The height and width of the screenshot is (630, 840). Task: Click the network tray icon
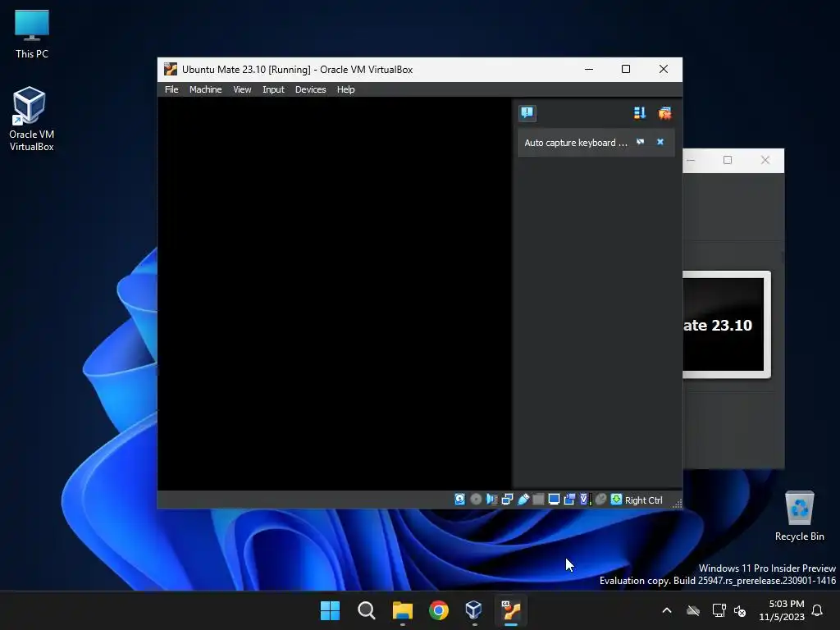(719, 610)
